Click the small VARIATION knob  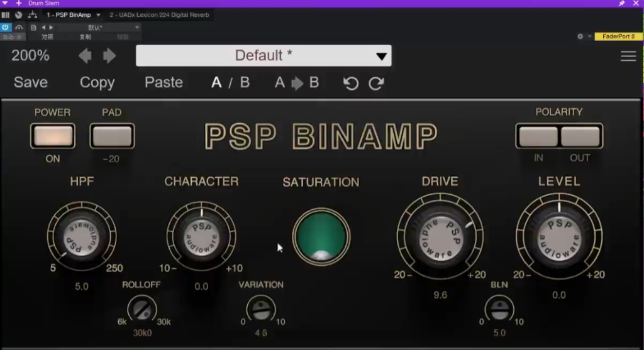pyautogui.click(x=261, y=309)
